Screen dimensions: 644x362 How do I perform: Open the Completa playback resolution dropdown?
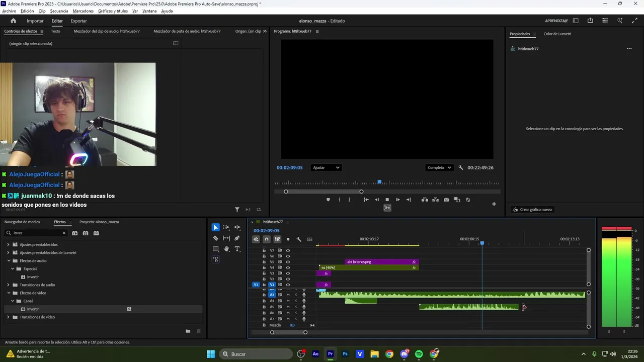tap(439, 167)
